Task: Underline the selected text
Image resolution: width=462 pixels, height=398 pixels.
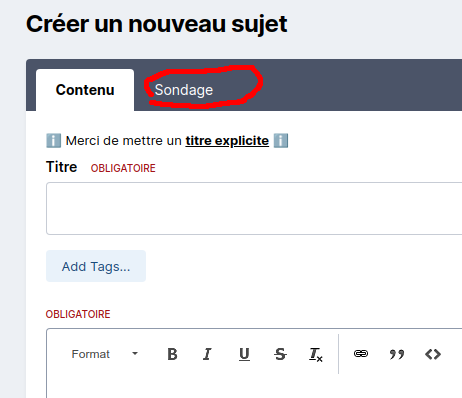Action: point(244,354)
